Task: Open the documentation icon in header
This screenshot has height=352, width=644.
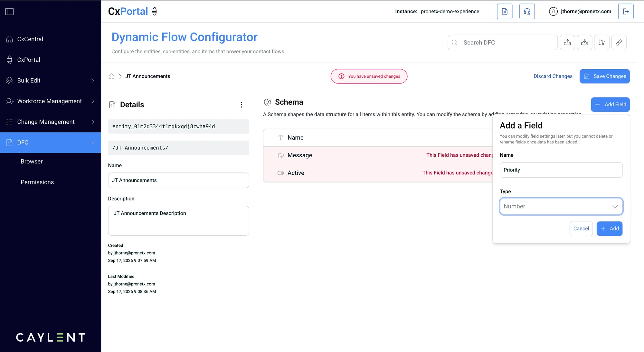Action: tap(505, 12)
